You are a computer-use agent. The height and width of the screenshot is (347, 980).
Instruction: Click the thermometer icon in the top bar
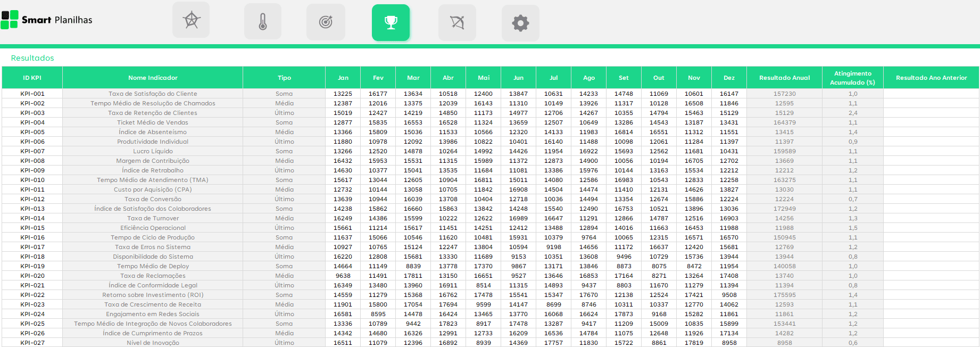click(x=263, y=22)
